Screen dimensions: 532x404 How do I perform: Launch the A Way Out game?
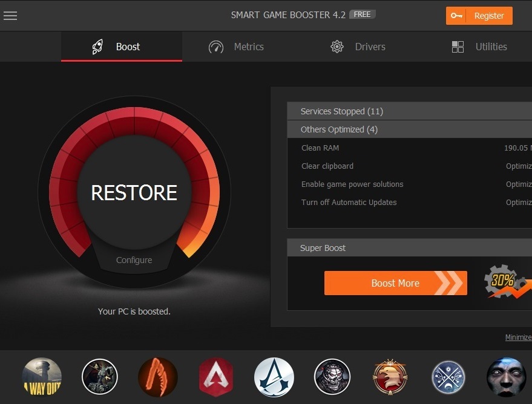point(42,377)
